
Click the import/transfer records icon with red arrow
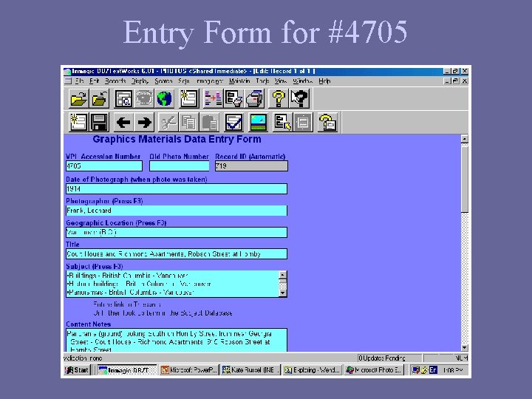pyautogui.click(x=213, y=98)
